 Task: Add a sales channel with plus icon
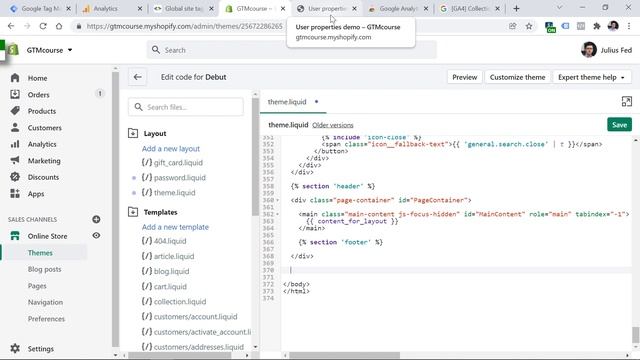coord(96,220)
